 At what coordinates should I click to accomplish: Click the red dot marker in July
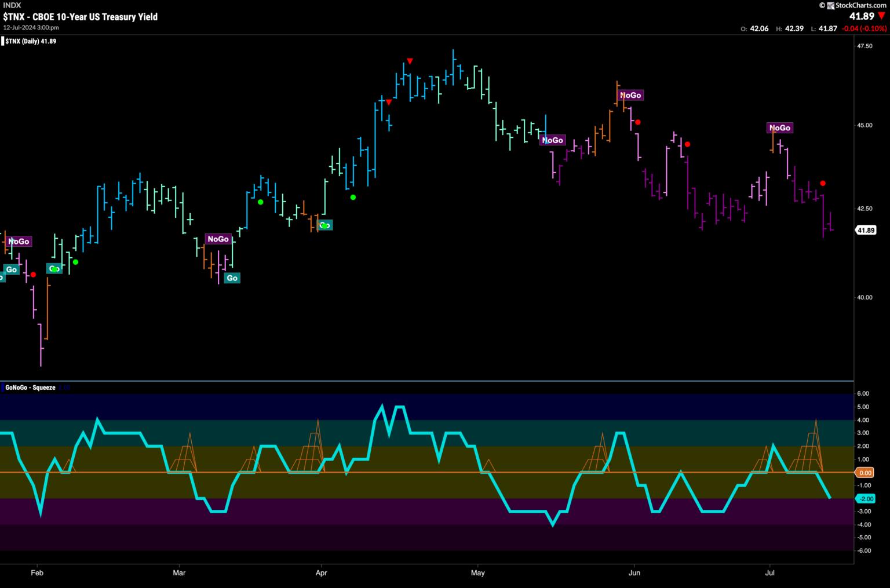(823, 184)
